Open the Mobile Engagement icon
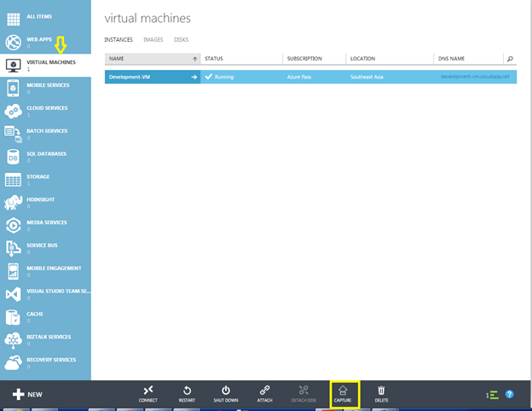Image resolution: width=532 pixels, height=411 pixels. click(x=14, y=271)
